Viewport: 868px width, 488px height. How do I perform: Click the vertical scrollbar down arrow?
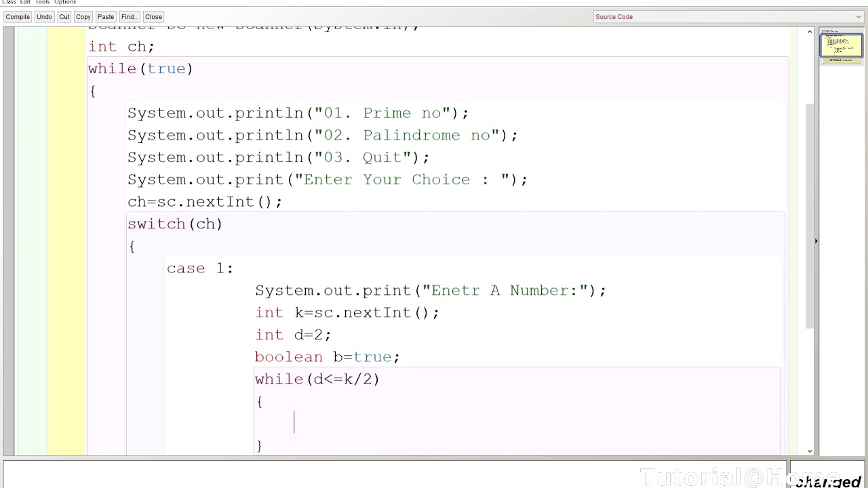810,451
